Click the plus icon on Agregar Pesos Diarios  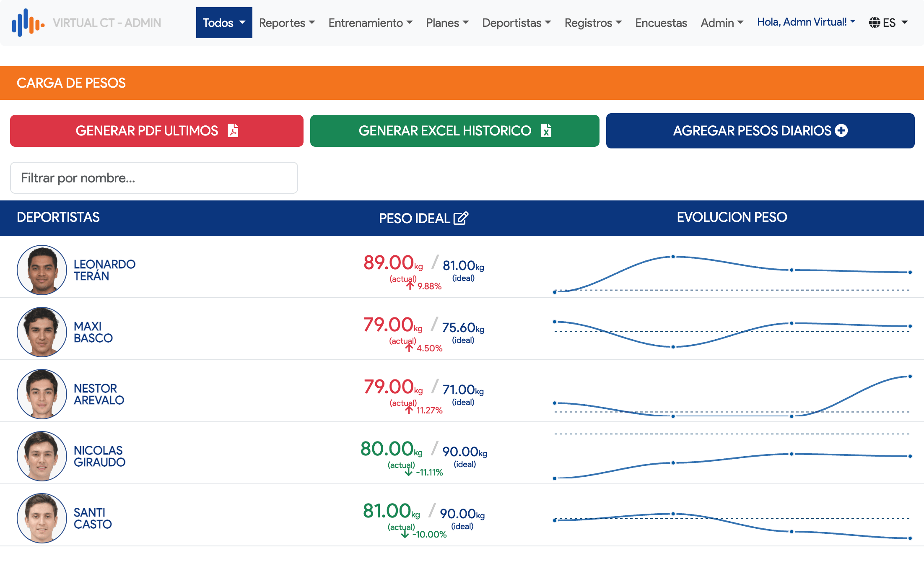pyautogui.click(x=841, y=130)
